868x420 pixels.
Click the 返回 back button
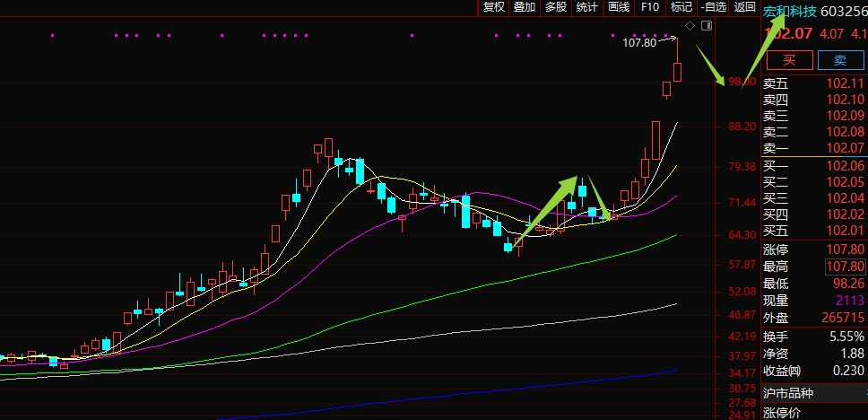744,7
